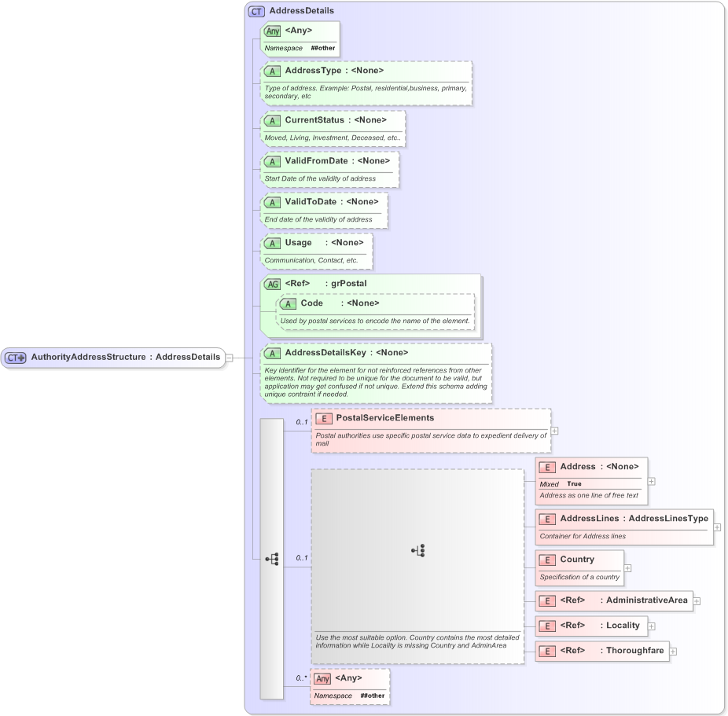The image size is (728, 716).
Task: Select the CT icon on AuthorityAddressStructure
Action: click(x=13, y=357)
